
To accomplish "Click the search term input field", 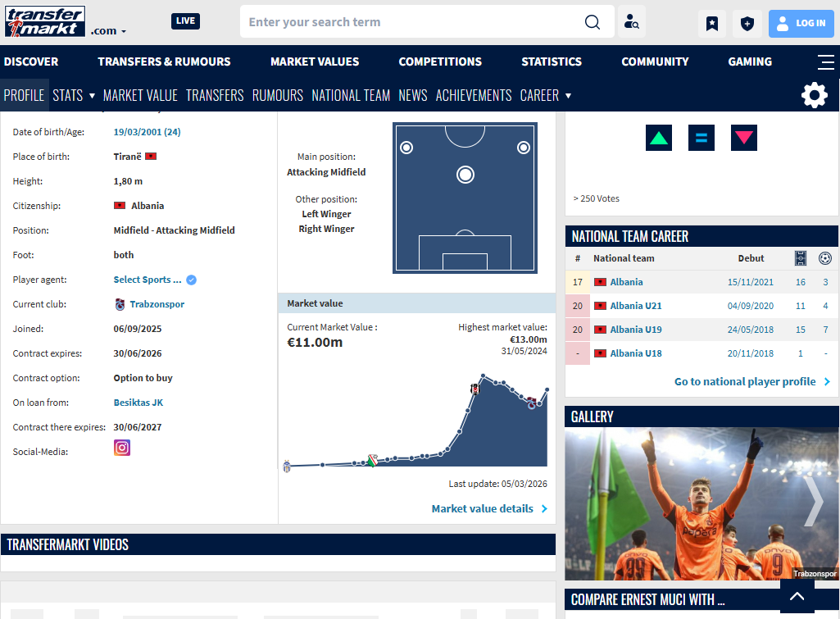I will pos(410,22).
